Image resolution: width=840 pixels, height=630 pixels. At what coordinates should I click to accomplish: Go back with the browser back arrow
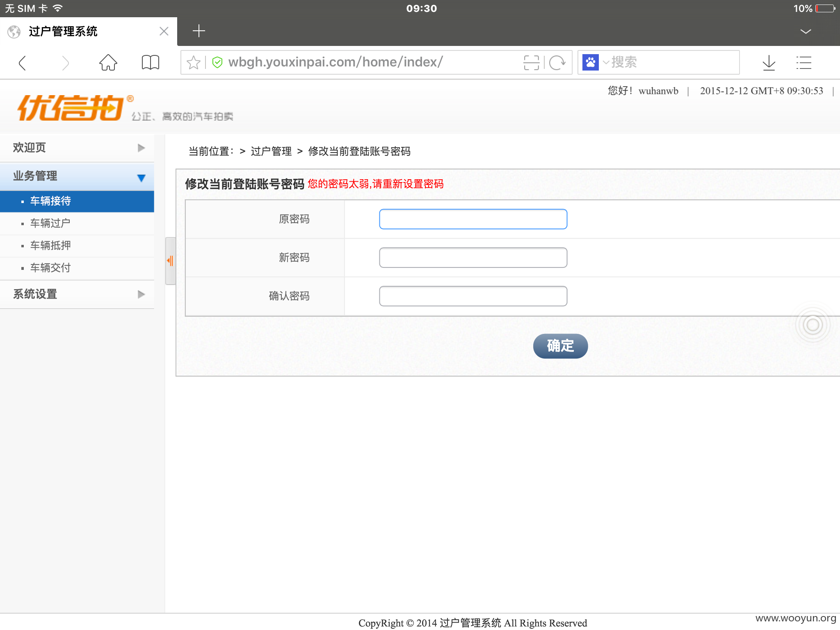23,63
